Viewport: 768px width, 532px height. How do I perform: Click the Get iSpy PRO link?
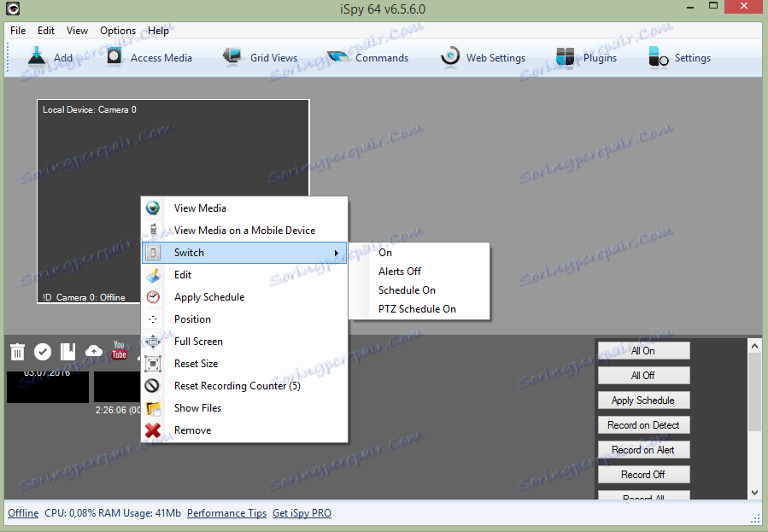(302, 513)
